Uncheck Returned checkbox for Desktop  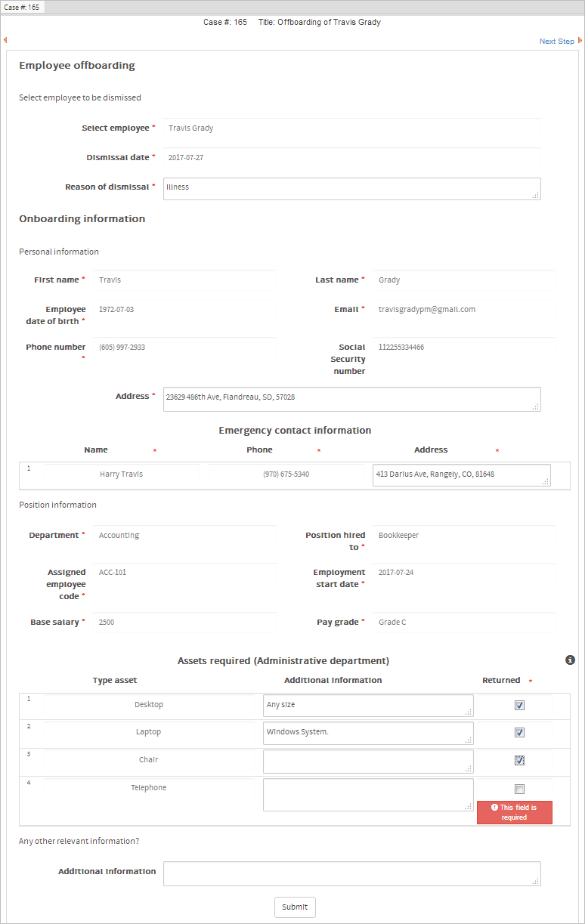519,706
